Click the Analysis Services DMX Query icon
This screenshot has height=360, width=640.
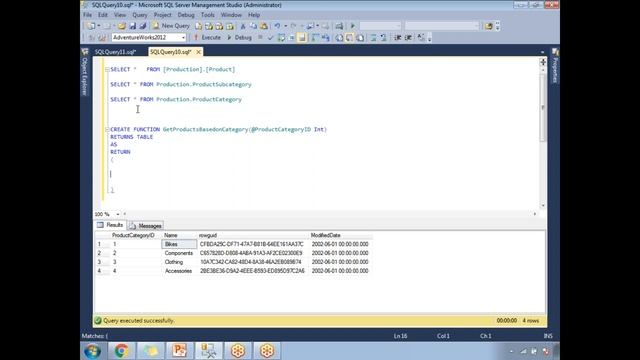click(x=219, y=26)
